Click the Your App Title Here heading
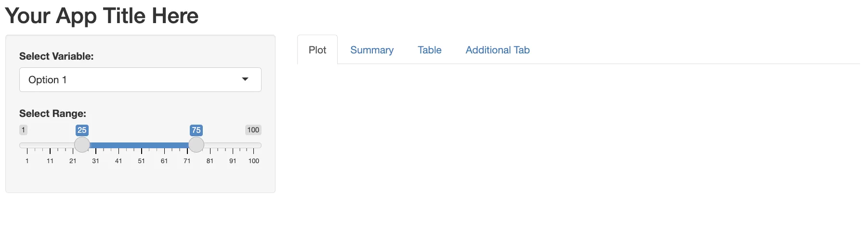The height and width of the screenshot is (231, 868). 102,16
